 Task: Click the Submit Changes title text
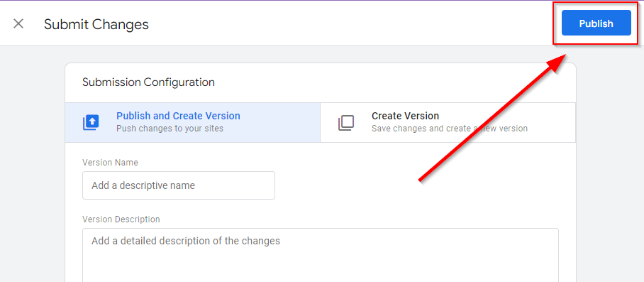(x=96, y=24)
